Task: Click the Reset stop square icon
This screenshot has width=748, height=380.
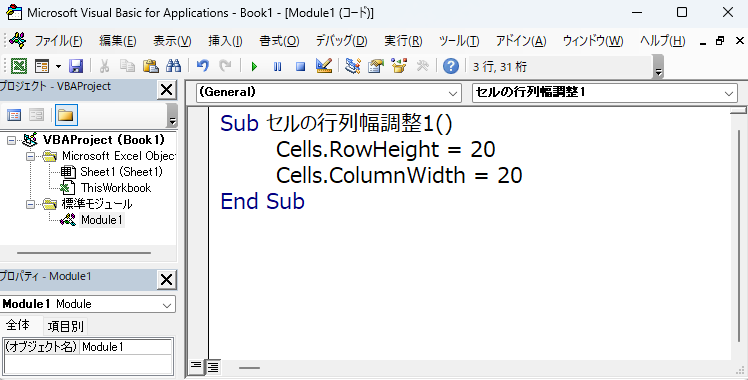Action: coord(301,66)
